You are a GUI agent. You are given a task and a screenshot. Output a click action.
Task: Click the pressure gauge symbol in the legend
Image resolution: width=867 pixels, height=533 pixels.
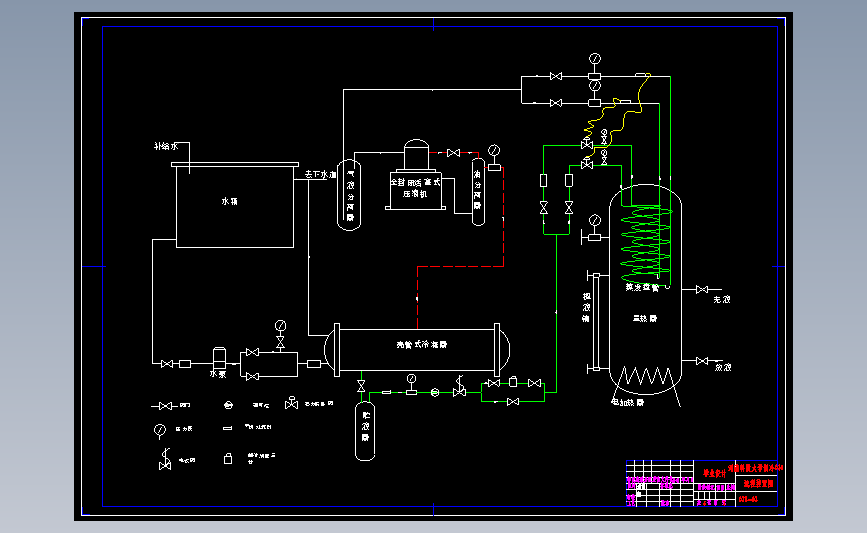click(x=160, y=431)
